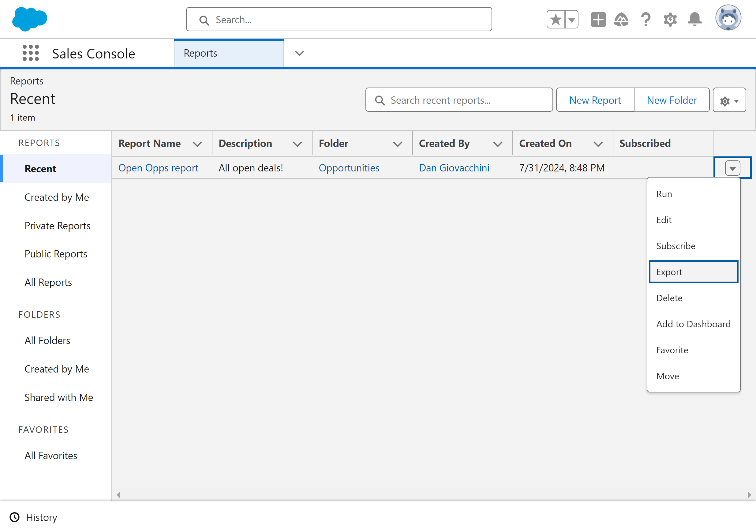Choose Delete in the row menu

(x=694, y=298)
